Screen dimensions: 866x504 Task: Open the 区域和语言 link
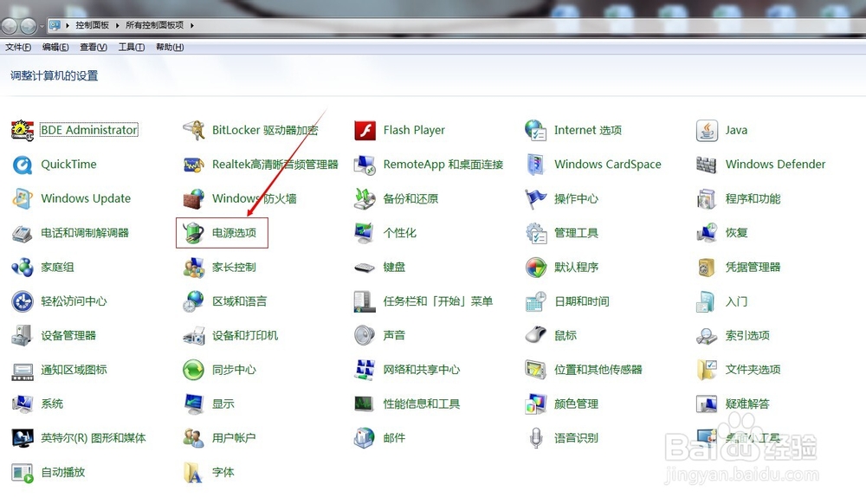(x=240, y=301)
